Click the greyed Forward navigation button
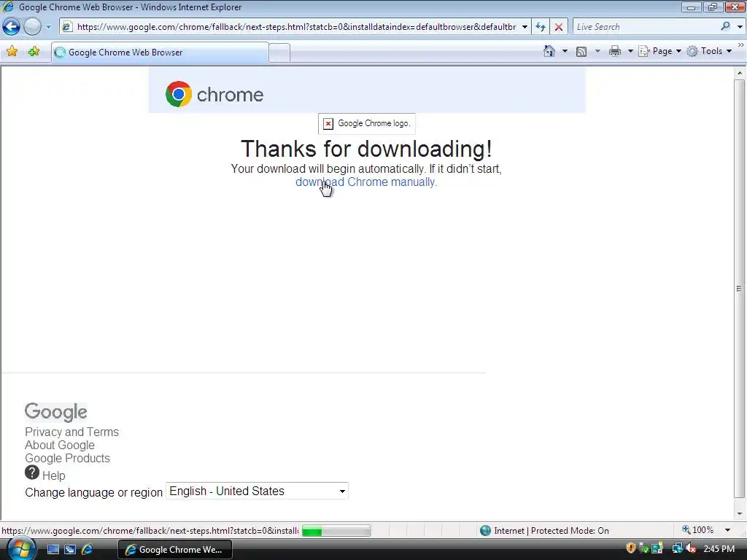 (x=32, y=27)
